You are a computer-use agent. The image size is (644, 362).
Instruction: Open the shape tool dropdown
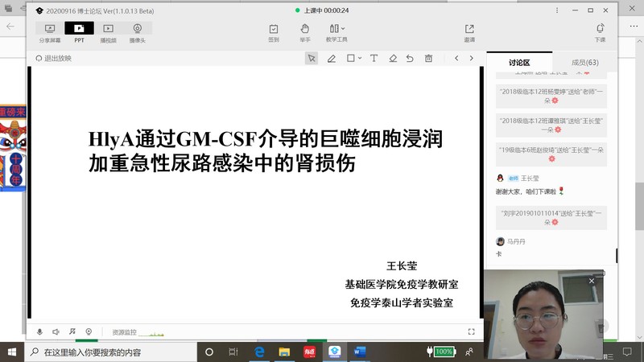point(354,59)
